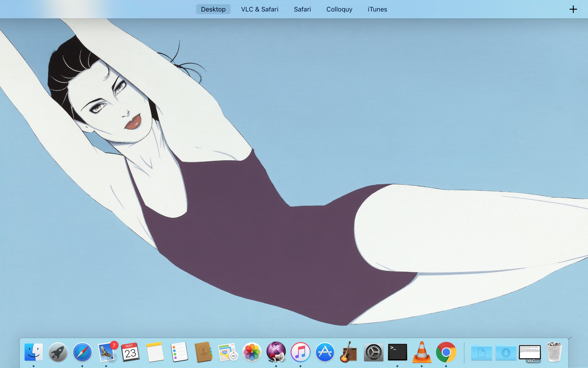Launch Launchpad rocket icon
This screenshot has width=588, height=368.
click(58, 352)
